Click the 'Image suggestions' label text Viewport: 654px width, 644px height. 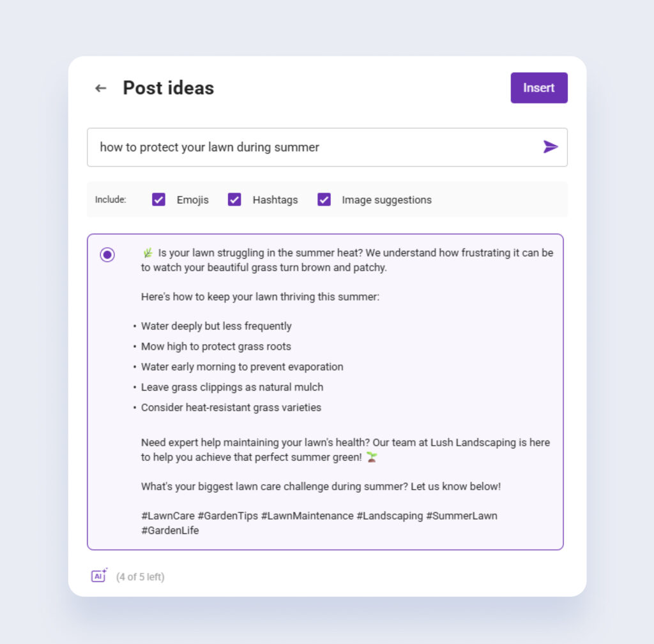[x=386, y=200]
